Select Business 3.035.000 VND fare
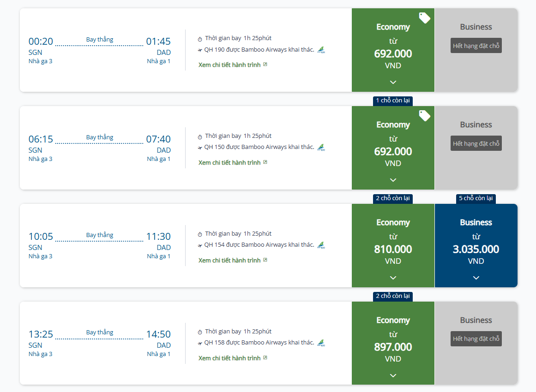This screenshot has width=536, height=392. click(x=476, y=249)
